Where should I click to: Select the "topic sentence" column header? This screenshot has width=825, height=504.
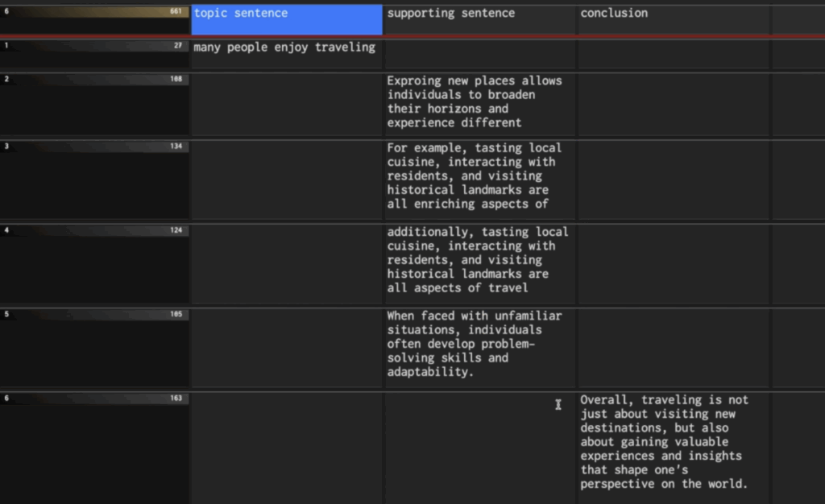[x=286, y=19]
